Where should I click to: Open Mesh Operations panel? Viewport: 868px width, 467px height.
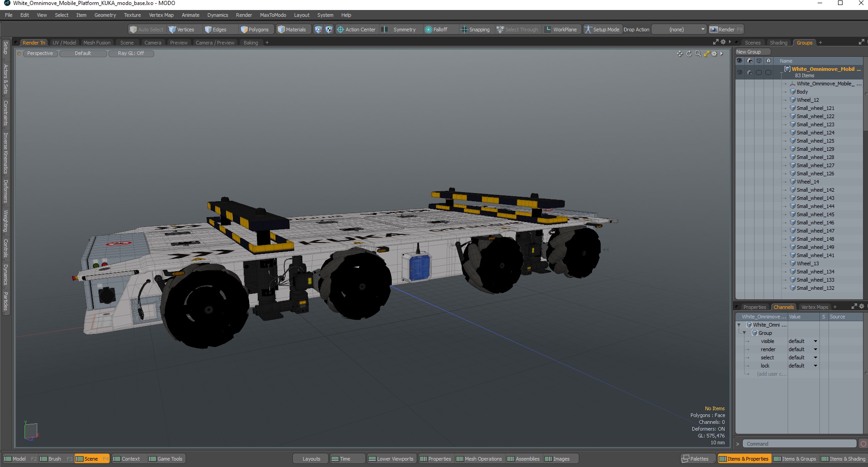(x=479, y=459)
